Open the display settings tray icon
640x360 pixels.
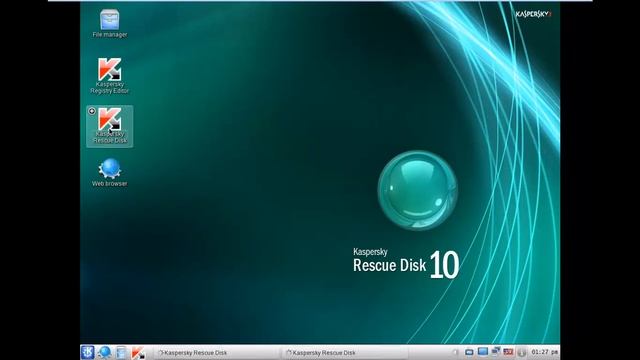tap(482, 351)
